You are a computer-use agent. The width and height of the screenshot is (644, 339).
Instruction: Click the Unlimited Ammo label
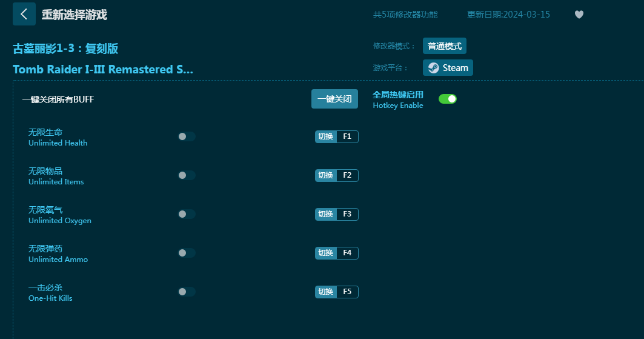pyautogui.click(x=58, y=260)
